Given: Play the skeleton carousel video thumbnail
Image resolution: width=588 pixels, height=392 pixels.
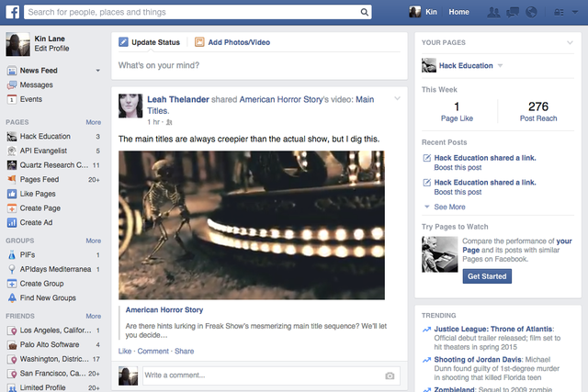Looking at the screenshot, I should (252, 225).
